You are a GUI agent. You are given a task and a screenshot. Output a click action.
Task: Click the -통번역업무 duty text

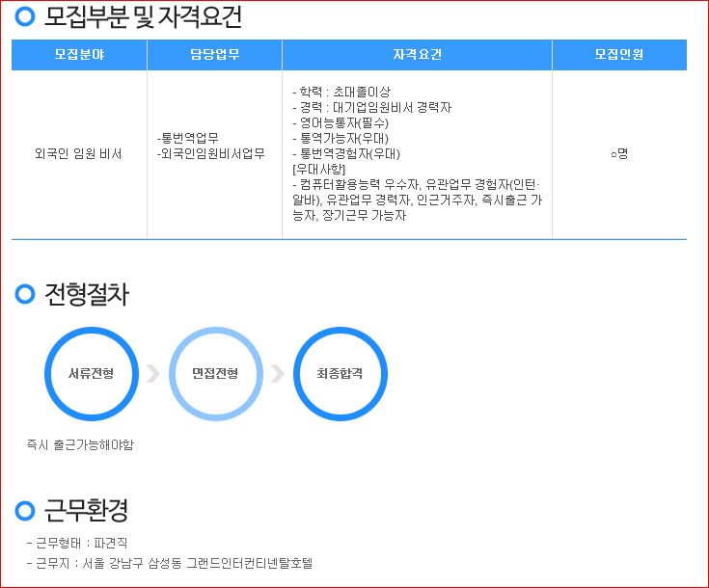pos(188,138)
